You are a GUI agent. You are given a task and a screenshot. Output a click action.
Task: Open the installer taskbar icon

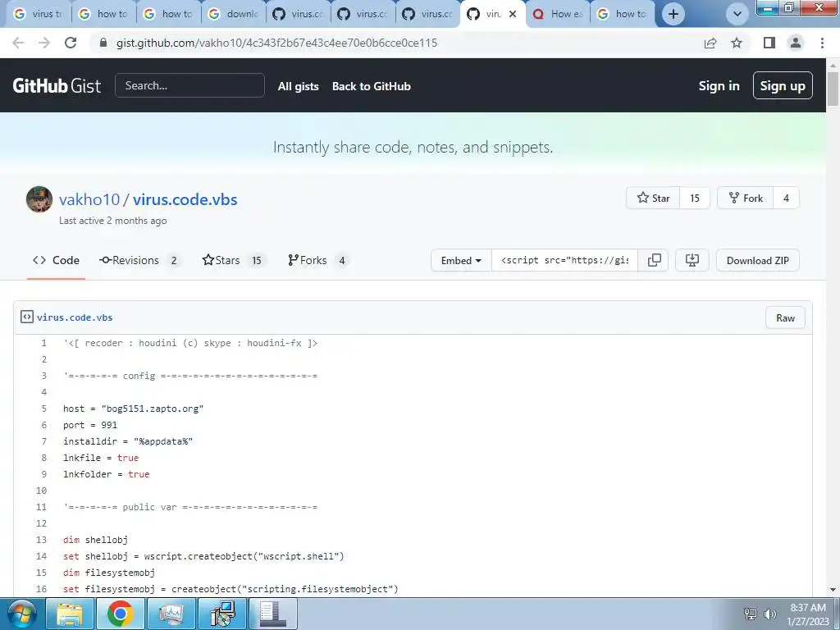[221, 614]
